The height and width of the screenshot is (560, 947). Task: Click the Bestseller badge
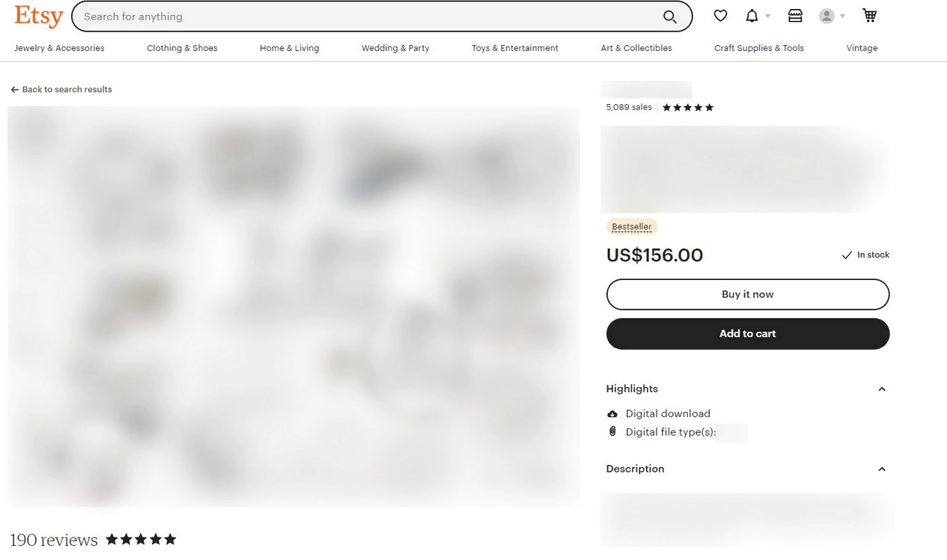pyautogui.click(x=632, y=227)
